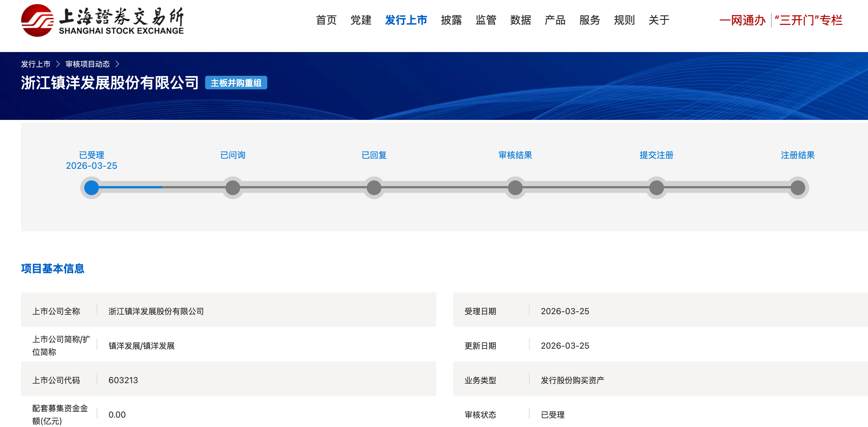The width and height of the screenshot is (868, 427).
Task: Select the 发行上市 navigation tab
Action: click(x=406, y=20)
